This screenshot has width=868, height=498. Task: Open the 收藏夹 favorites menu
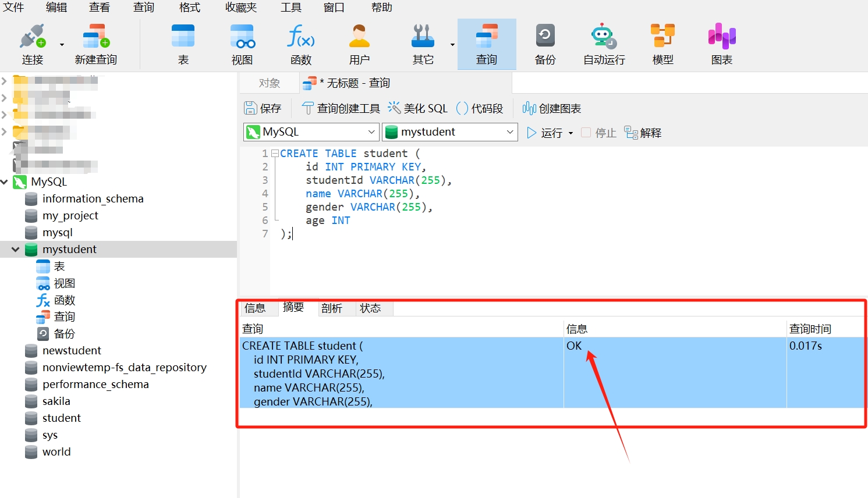pos(241,8)
